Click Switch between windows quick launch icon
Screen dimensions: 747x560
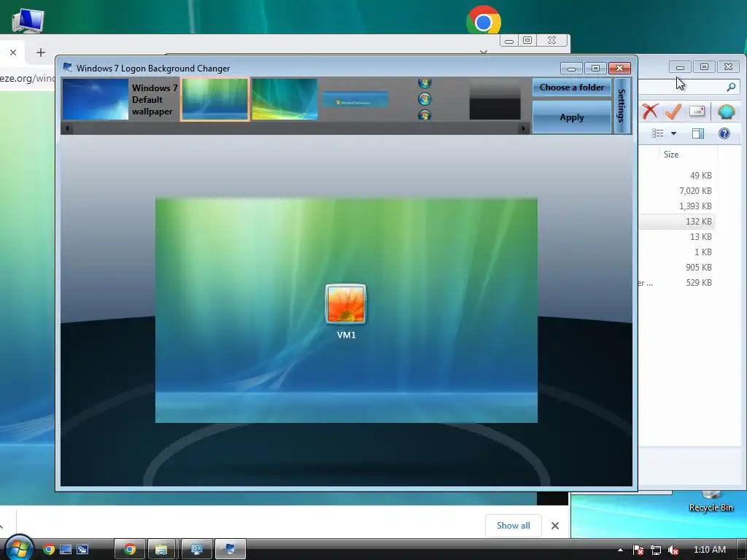(82, 550)
